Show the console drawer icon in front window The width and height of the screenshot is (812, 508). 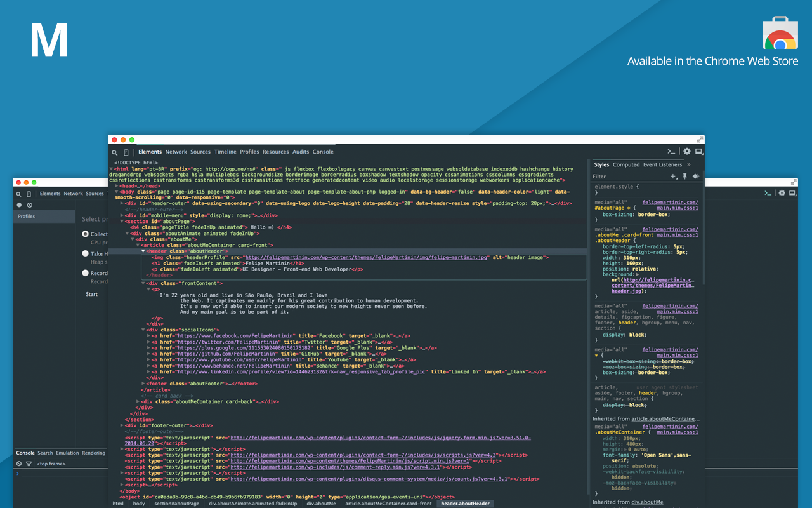tap(671, 152)
